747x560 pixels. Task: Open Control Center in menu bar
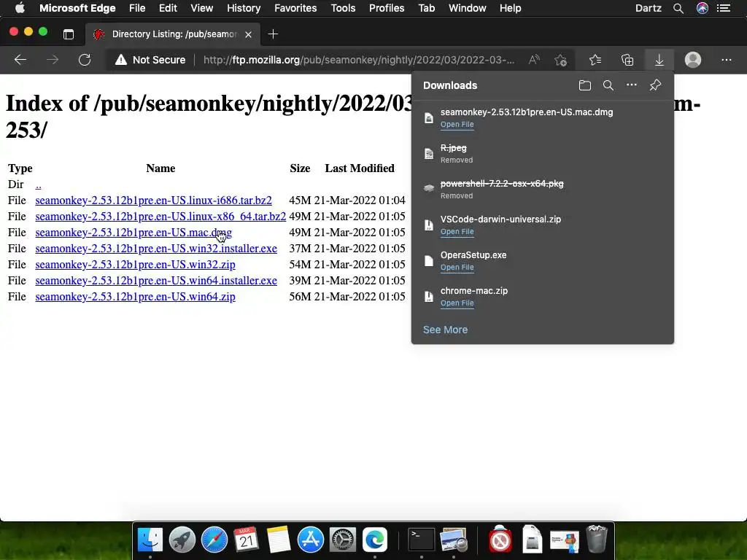pos(724,8)
